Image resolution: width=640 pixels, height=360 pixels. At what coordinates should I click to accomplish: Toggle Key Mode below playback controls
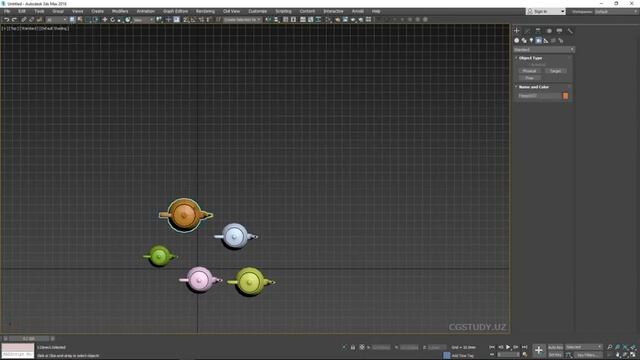(x=492, y=355)
